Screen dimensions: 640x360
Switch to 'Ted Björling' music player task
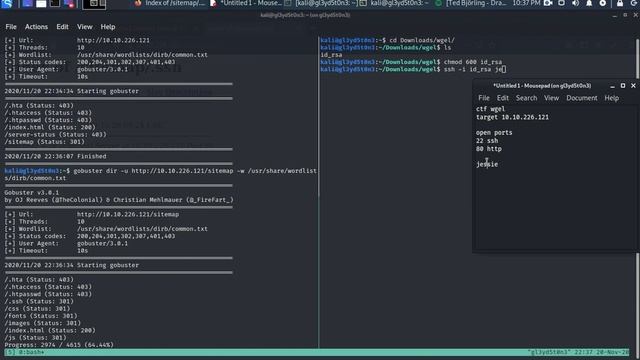click(x=471, y=3)
